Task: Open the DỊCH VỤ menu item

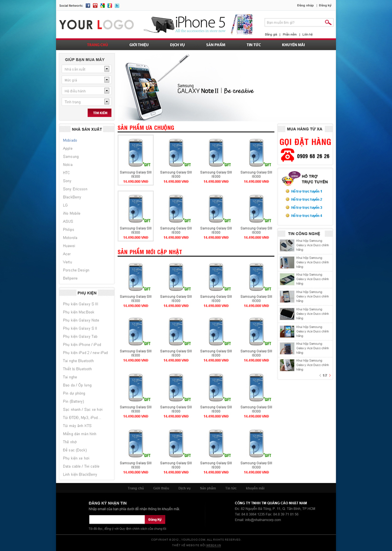Action: pyautogui.click(x=177, y=45)
